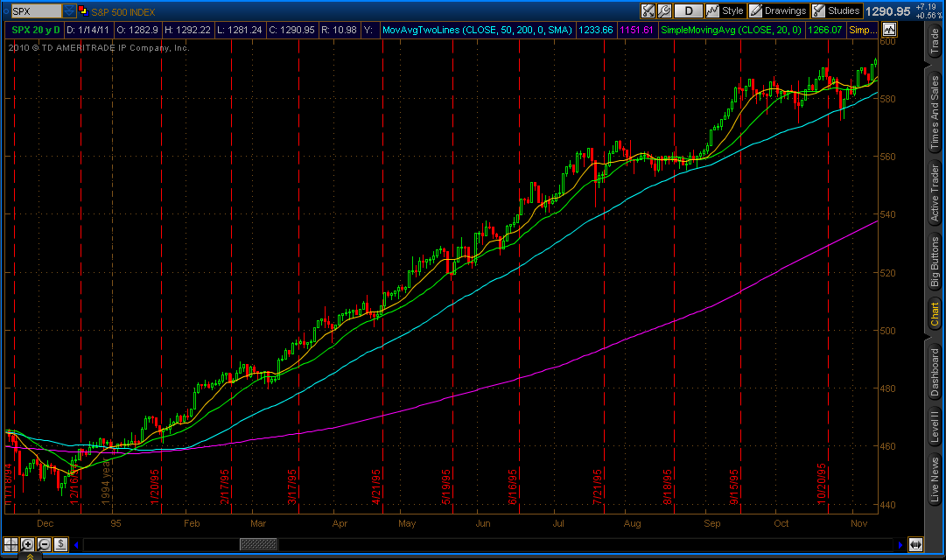Viewport: 946px width, 560px height.
Task: Click the 1266.07 green moving average value
Action: point(824,30)
